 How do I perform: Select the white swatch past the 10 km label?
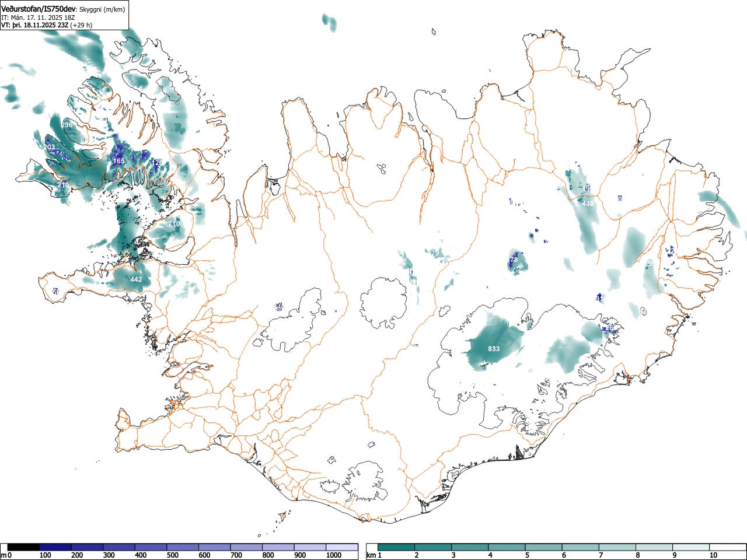(727, 547)
